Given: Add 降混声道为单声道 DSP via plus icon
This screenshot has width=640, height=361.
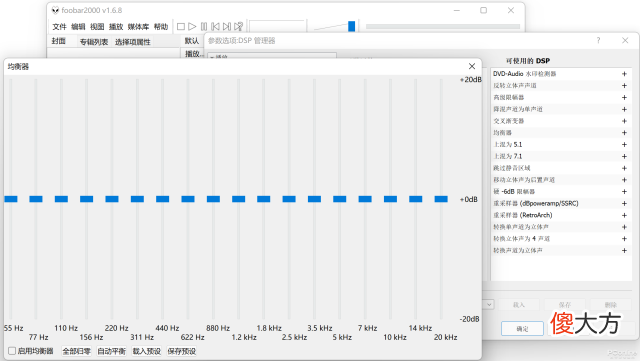Looking at the screenshot, I should point(624,109).
